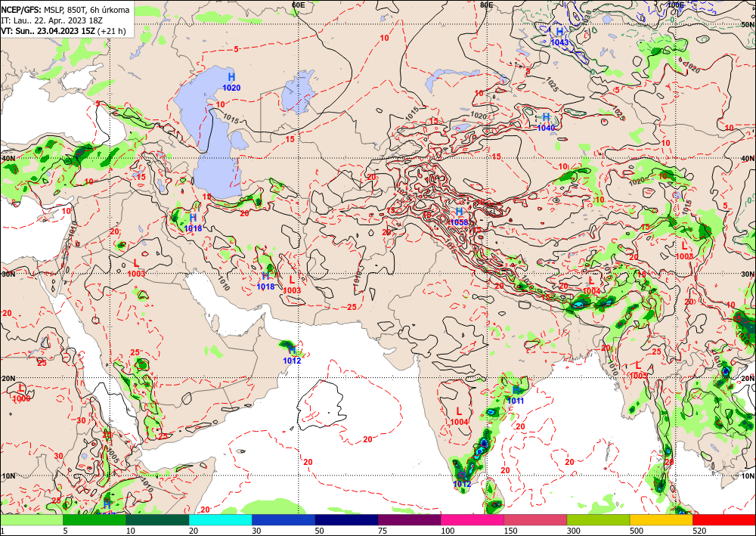Image resolution: width=756 pixels, height=536 pixels.
Task: Click the L 1005 low pressure label
Action: coord(638,370)
